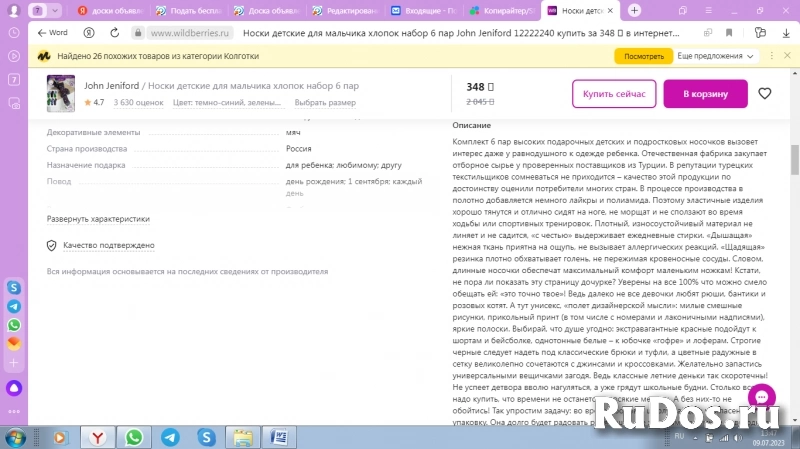Open the «3 630 оценок» reviews link
This screenshot has width=800, height=449.
138,103
